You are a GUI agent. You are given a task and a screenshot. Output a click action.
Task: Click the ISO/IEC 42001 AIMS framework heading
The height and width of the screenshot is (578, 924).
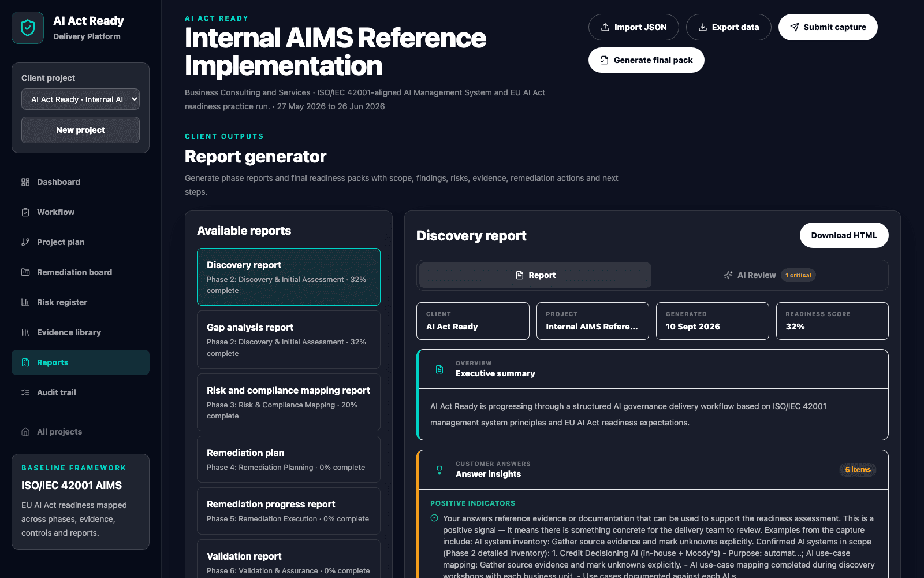(x=72, y=486)
